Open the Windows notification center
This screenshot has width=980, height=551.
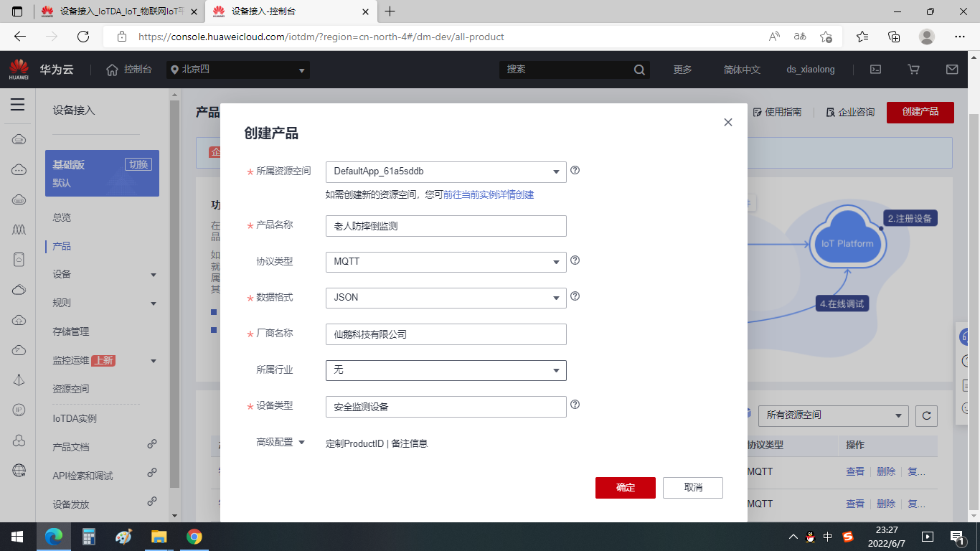(958, 537)
